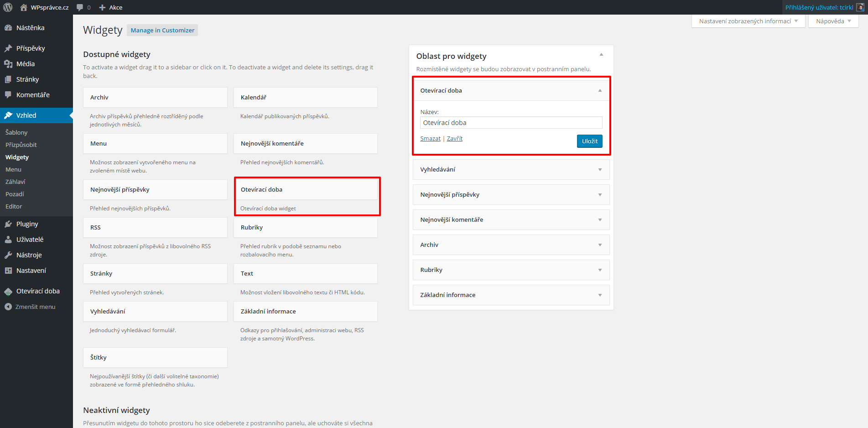Collapse the Otevírací doba sidebar widget
This screenshot has width=868, height=428.
tap(600, 90)
